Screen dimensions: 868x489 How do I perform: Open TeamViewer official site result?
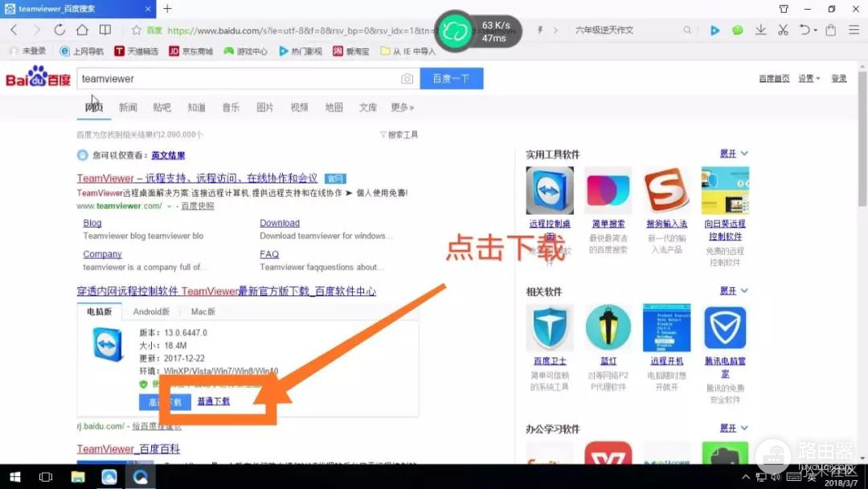tap(197, 179)
